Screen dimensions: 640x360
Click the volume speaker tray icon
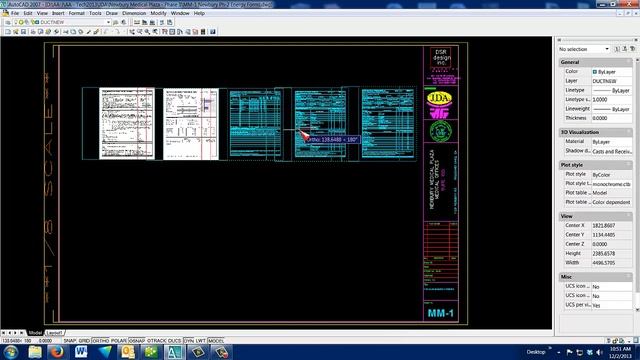click(x=600, y=352)
